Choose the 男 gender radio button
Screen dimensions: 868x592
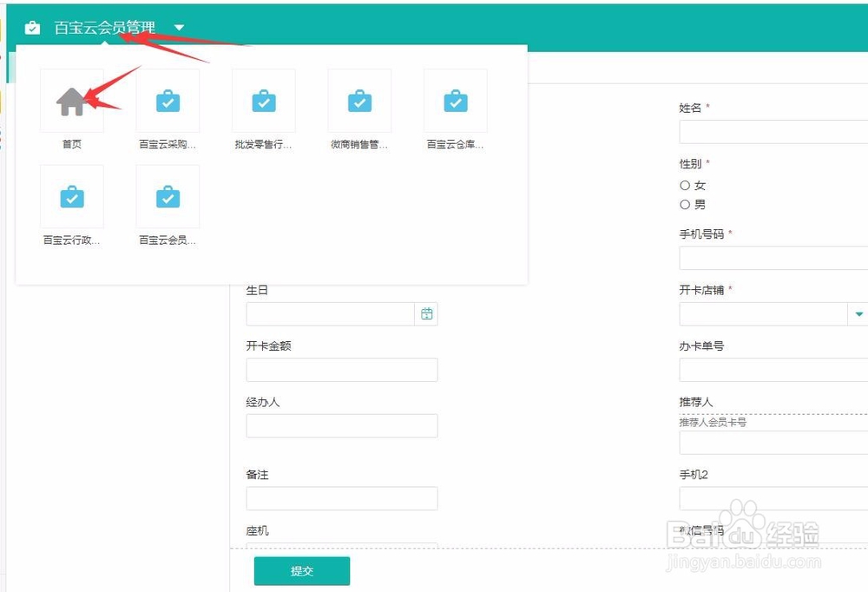coord(685,204)
